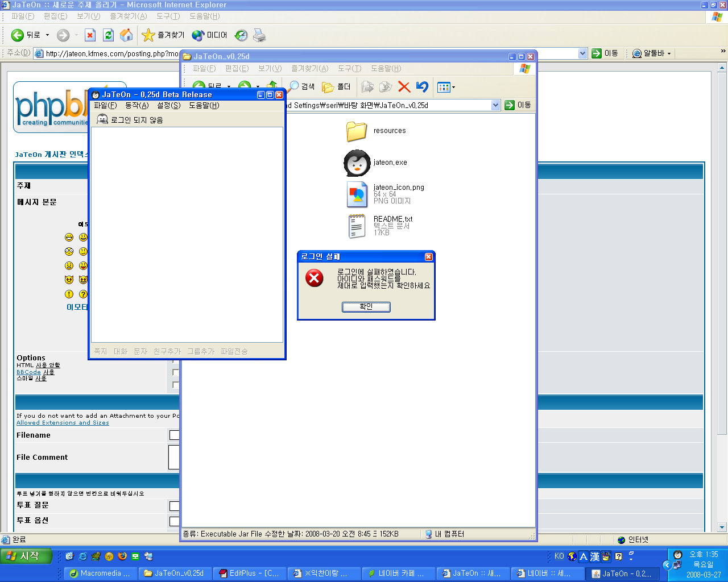728x582 pixels.
Task: Click the red Delete X in Explorer toolbar
Action: [x=404, y=86]
